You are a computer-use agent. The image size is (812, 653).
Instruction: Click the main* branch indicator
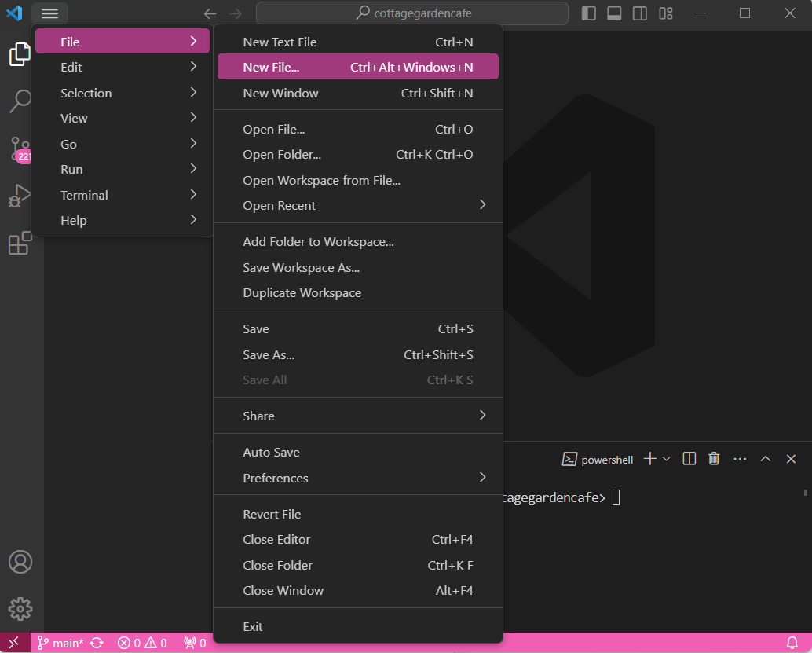[61, 642]
